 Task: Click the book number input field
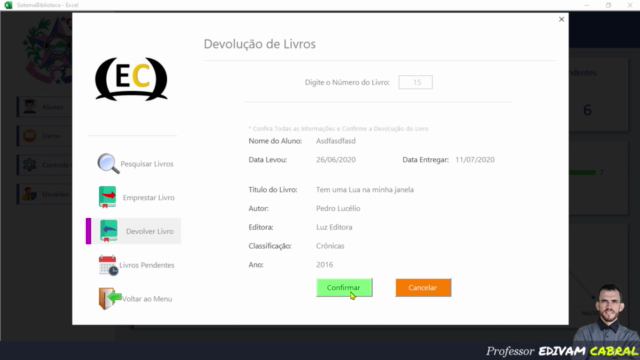click(416, 82)
